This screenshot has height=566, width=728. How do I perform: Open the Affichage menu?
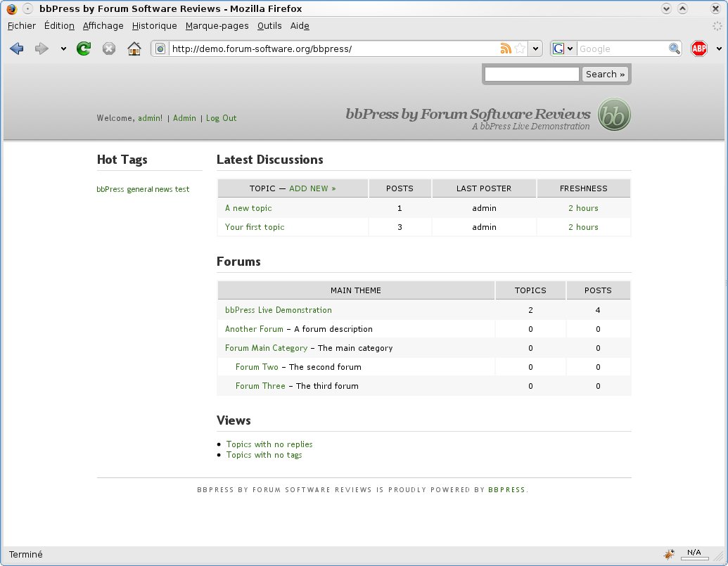pyautogui.click(x=103, y=26)
